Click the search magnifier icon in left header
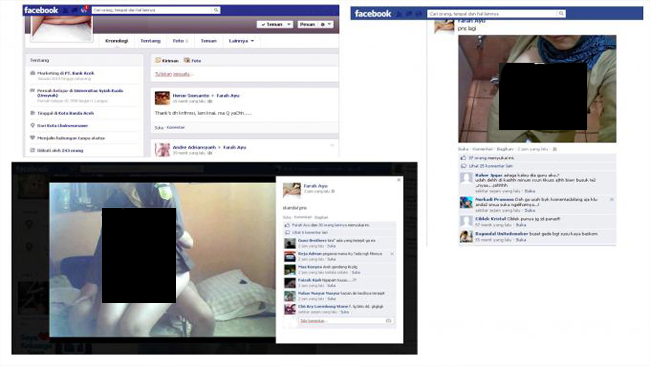 (x=216, y=10)
